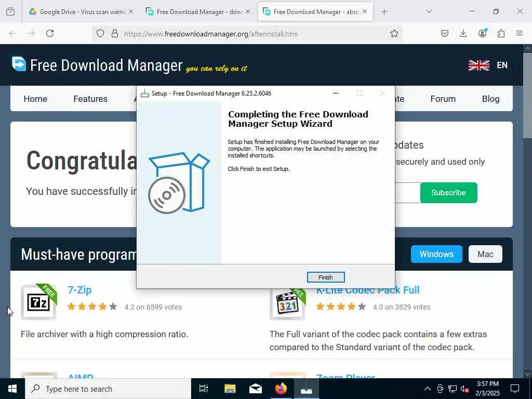The image size is (532, 399).
Task: Open Firefox account menu
Action: [x=482, y=33]
